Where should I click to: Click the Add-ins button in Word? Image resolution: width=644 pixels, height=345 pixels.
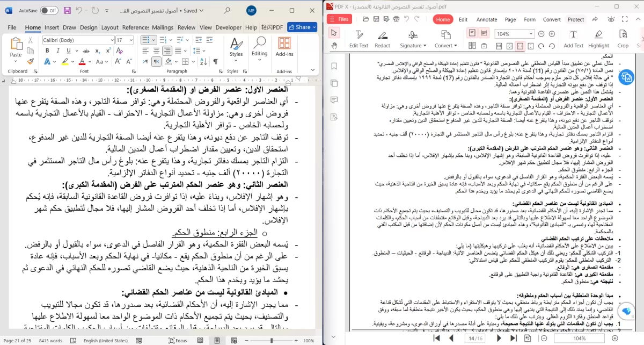(x=284, y=47)
